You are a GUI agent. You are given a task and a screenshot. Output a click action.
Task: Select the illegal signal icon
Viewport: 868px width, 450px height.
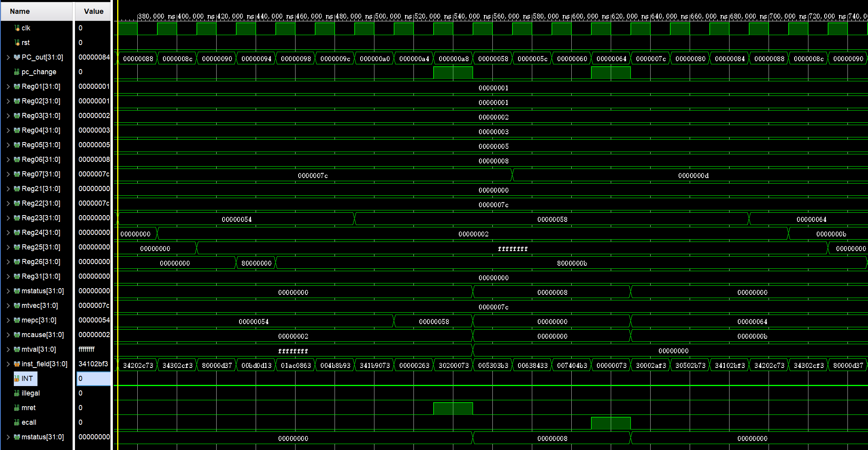click(x=17, y=393)
